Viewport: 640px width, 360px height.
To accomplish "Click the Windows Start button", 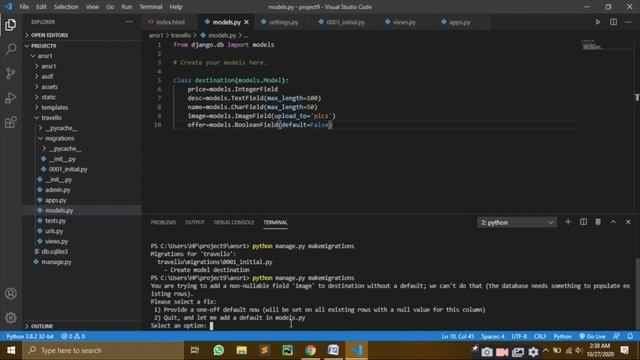I will click(11, 351).
